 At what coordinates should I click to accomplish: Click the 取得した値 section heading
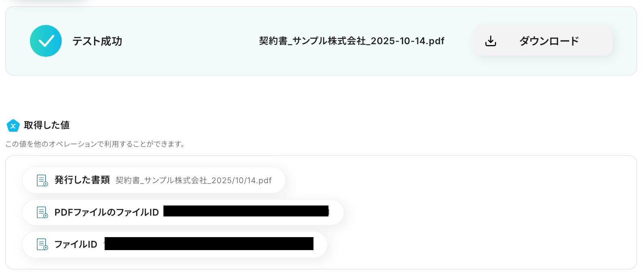(47, 125)
